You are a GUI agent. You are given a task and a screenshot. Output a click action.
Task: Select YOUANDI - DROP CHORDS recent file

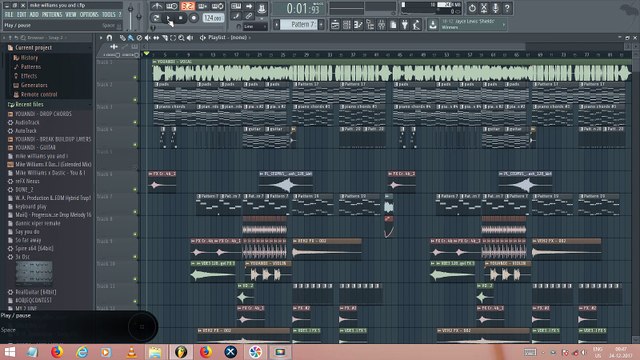[43, 113]
